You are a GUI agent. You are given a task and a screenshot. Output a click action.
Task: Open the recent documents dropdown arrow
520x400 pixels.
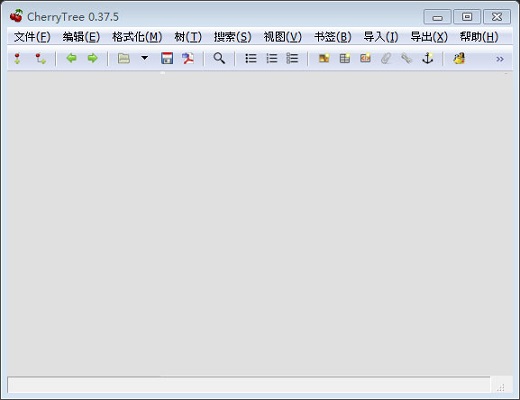[x=145, y=58]
